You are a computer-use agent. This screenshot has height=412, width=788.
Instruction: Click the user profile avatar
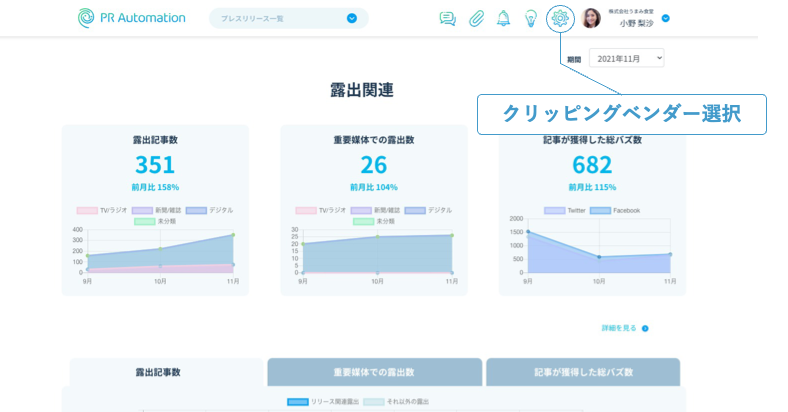click(x=591, y=18)
